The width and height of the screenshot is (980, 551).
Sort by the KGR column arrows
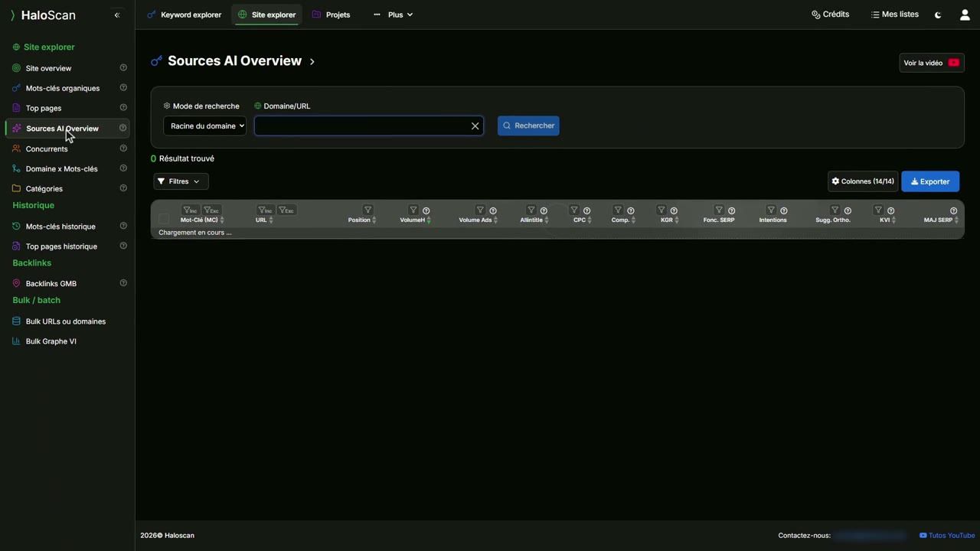(677, 220)
